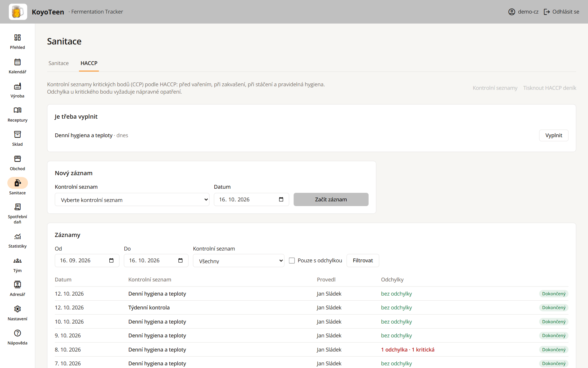The height and width of the screenshot is (368, 588).
Task: Open the Všechny filter dropdown
Action: pyautogui.click(x=238, y=261)
